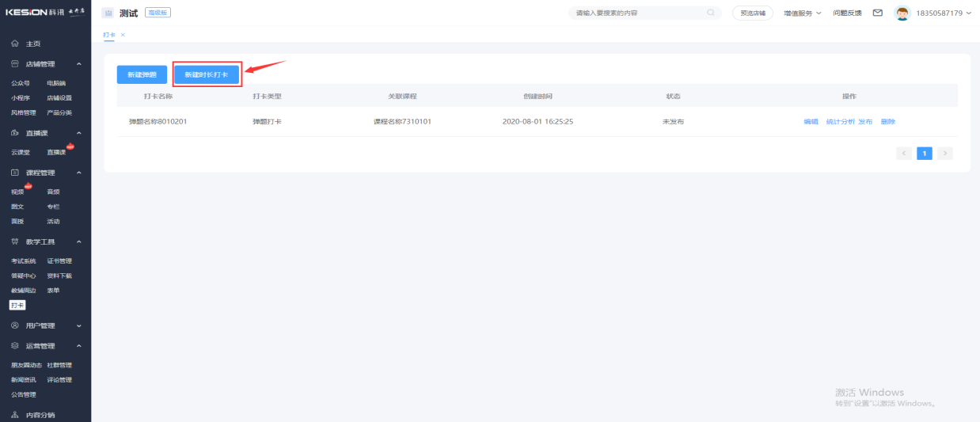This screenshot has width=980, height=422.
Task: Delete the 弹题名称8010201 row via 删除
Action: pyautogui.click(x=887, y=122)
